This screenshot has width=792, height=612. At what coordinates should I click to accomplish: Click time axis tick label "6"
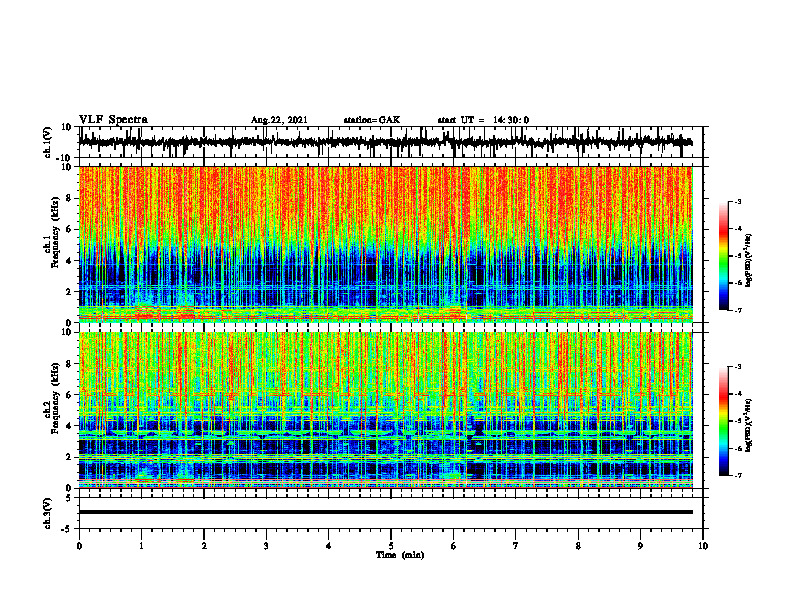454,546
